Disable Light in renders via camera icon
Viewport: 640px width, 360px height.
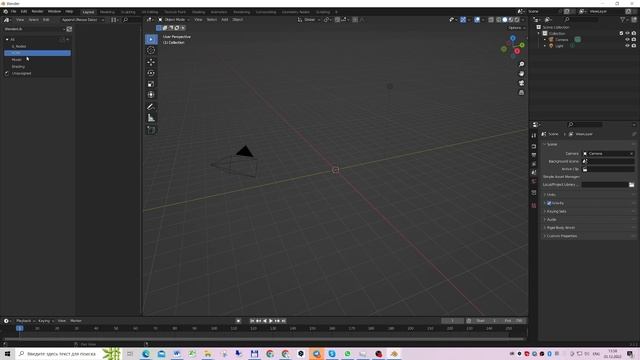click(x=634, y=46)
